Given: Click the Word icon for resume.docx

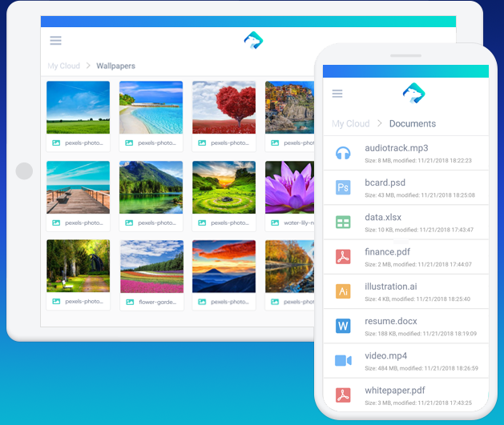Looking at the screenshot, I should click(x=343, y=326).
